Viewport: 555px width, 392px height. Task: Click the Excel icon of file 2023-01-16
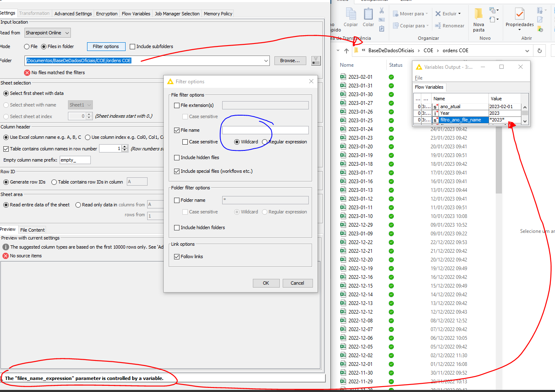click(x=343, y=181)
